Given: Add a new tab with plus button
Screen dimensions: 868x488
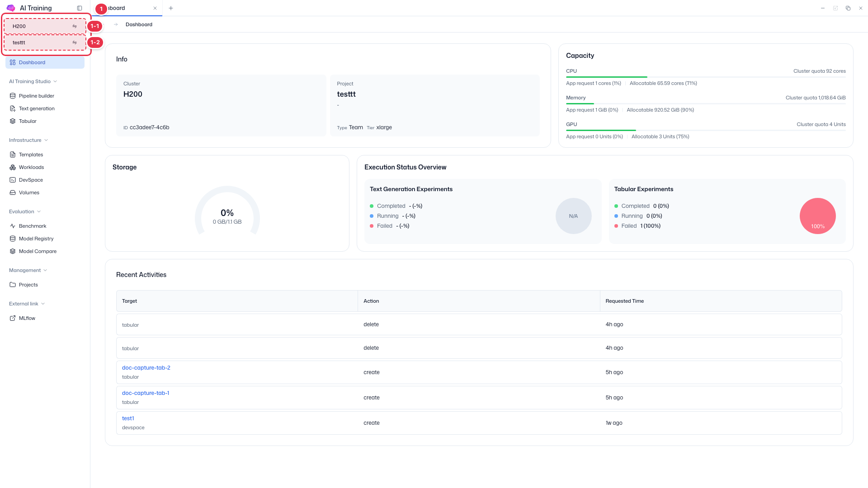Looking at the screenshot, I should coord(171,8).
